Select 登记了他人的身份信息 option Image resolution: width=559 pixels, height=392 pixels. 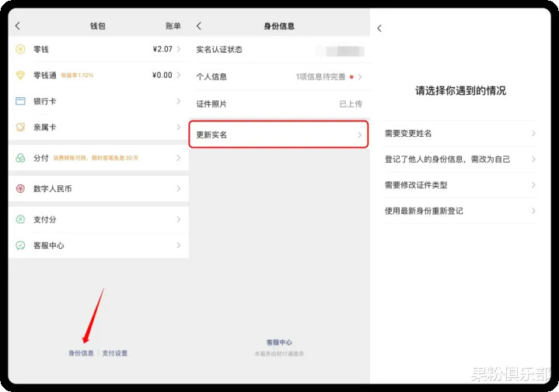460,159
